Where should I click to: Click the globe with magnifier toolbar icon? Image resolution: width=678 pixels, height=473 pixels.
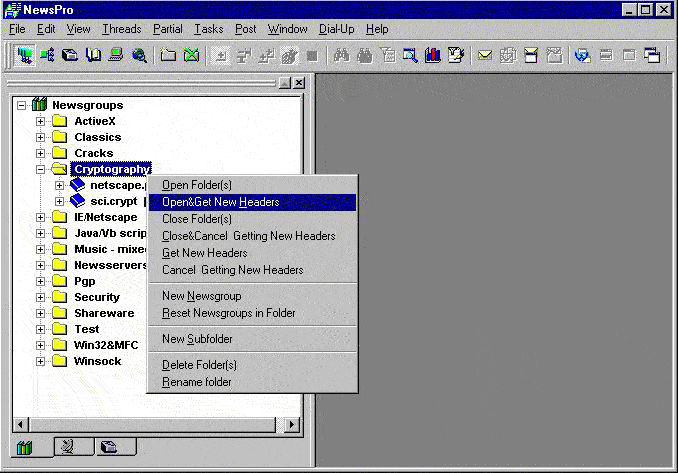tap(138, 55)
